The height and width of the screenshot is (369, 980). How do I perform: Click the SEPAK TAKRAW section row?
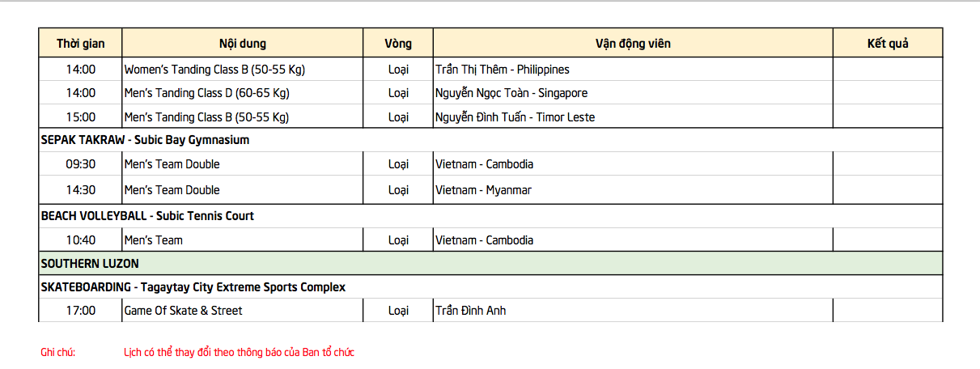click(490, 140)
